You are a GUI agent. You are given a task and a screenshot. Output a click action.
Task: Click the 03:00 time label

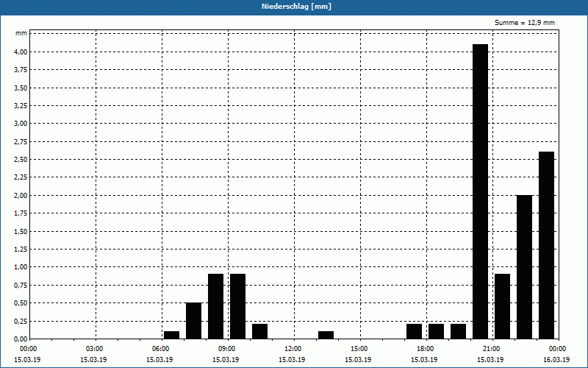(x=94, y=349)
